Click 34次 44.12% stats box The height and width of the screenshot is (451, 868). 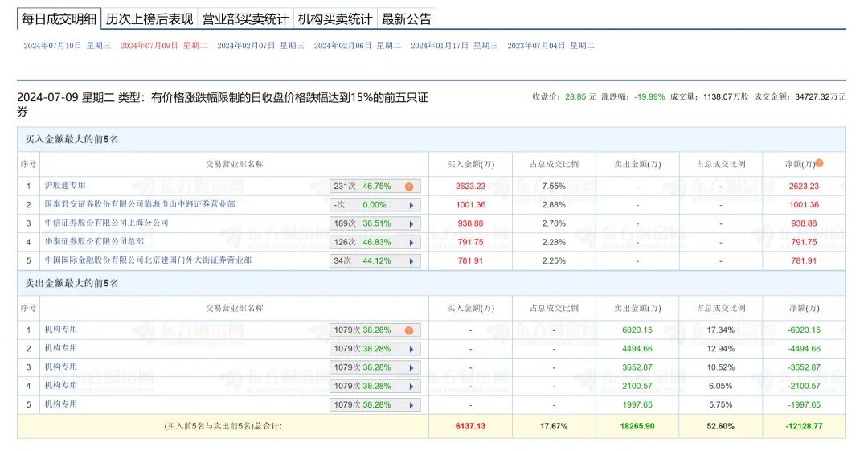tap(375, 261)
